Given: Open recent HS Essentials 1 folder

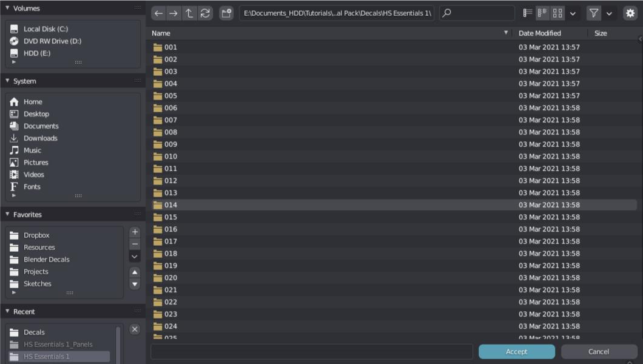Looking at the screenshot, I should pyautogui.click(x=59, y=357).
